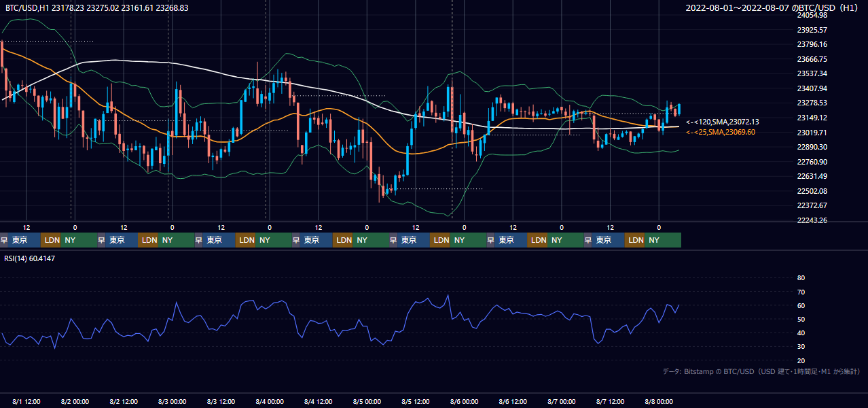Click the Bitstamp data source note
The width and height of the screenshot is (868, 408).
point(761,371)
